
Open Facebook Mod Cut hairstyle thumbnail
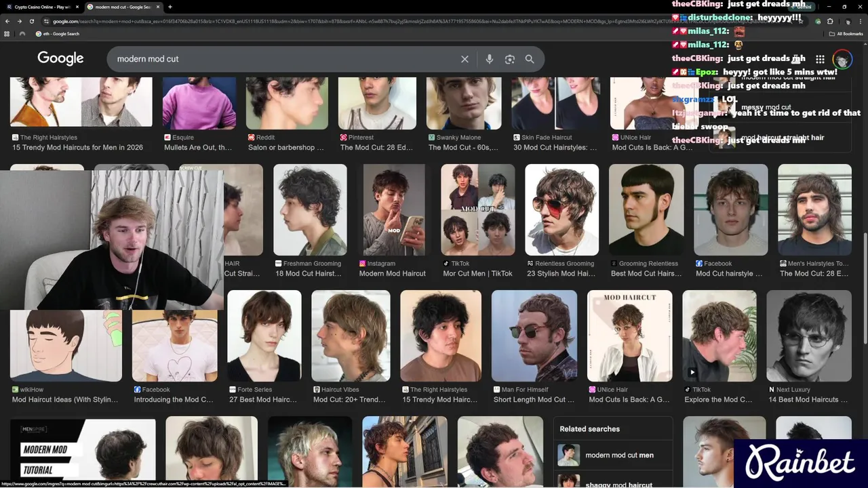(x=731, y=209)
